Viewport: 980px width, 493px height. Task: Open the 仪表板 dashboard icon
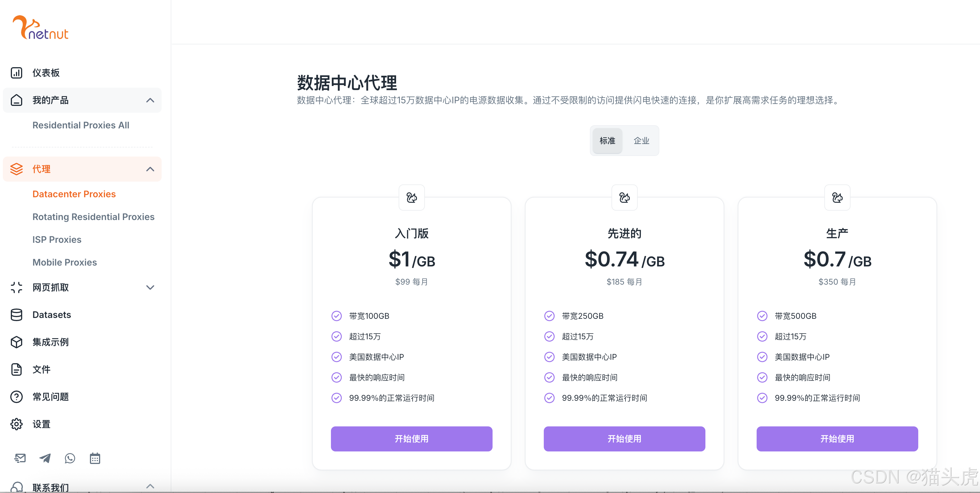point(16,72)
